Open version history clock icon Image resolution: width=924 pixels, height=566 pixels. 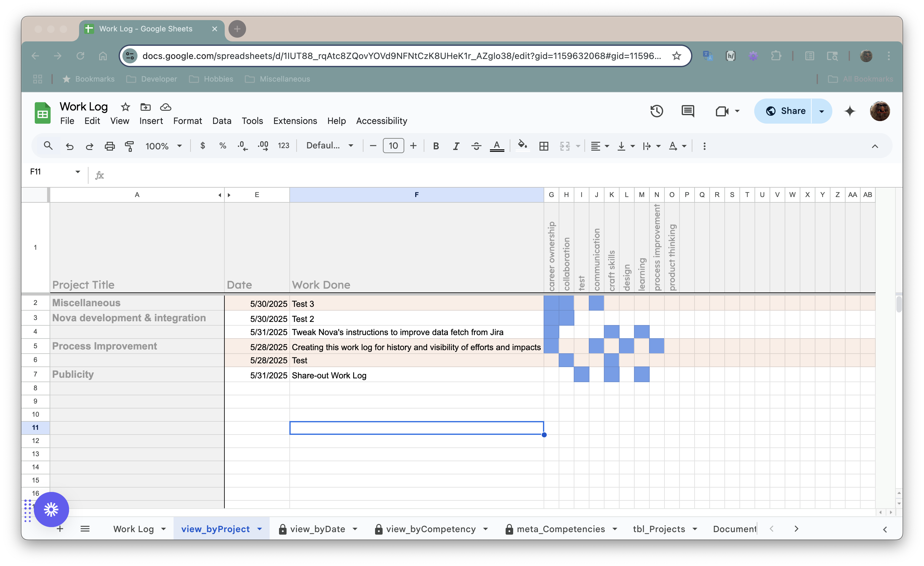coord(656,111)
